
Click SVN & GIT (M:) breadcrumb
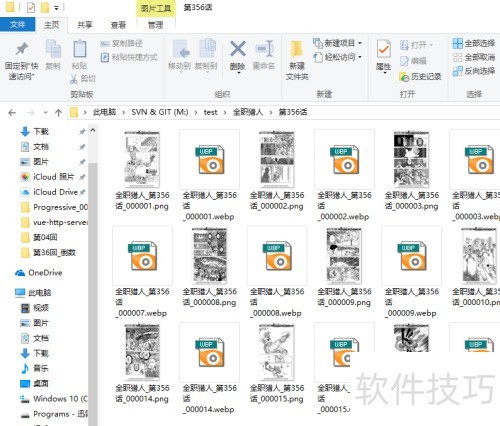(160, 112)
